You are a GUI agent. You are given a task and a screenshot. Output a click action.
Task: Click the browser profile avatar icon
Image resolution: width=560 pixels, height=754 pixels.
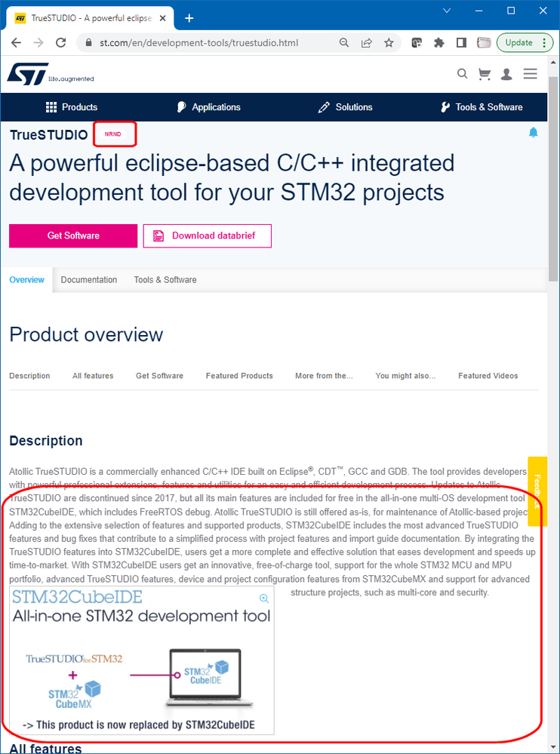483,43
